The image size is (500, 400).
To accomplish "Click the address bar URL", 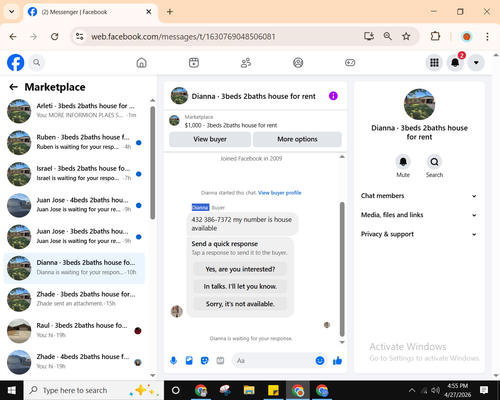I will (183, 36).
